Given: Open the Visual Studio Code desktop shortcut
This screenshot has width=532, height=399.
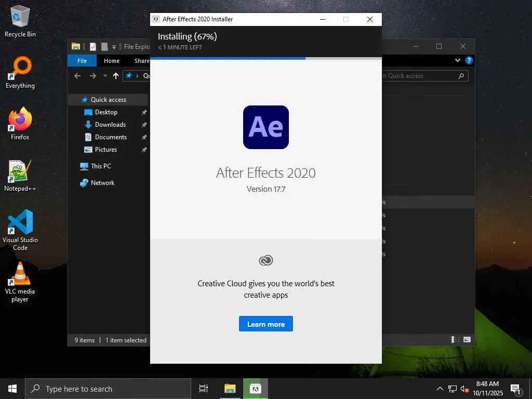Looking at the screenshot, I should 20,230.
